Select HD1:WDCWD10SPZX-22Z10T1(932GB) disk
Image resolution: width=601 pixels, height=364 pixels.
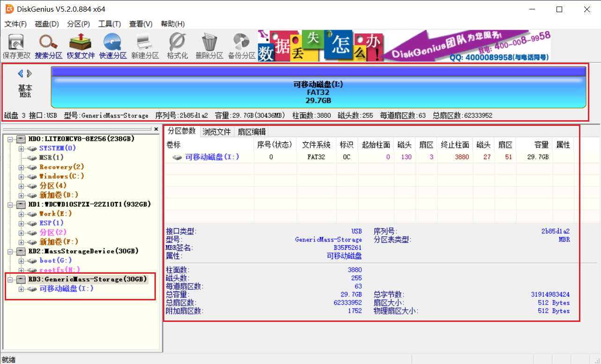[89, 204]
